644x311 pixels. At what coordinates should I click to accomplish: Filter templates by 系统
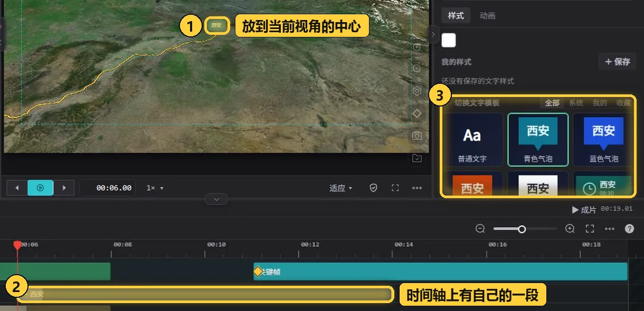(576, 103)
